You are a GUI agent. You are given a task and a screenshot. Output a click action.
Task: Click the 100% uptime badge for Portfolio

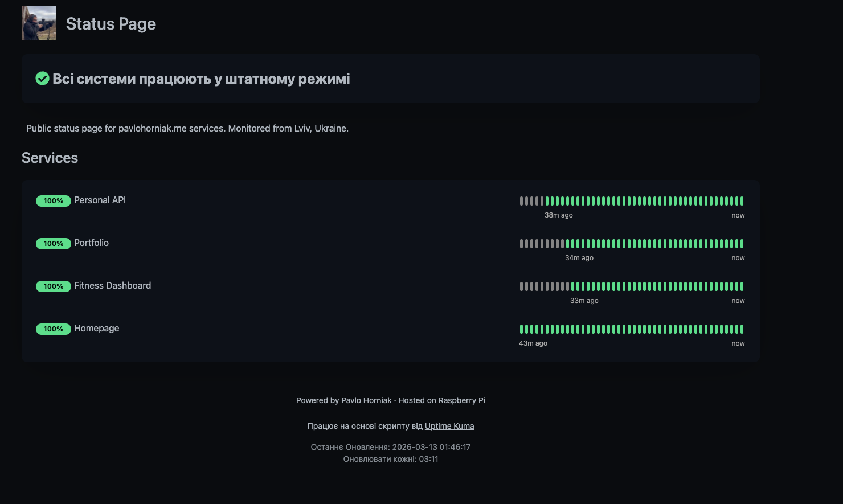point(53,243)
